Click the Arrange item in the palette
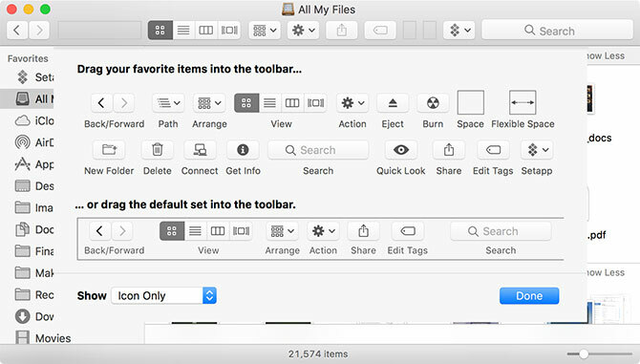This screenshot has height=364, width=640. click(x=209, y=103)
